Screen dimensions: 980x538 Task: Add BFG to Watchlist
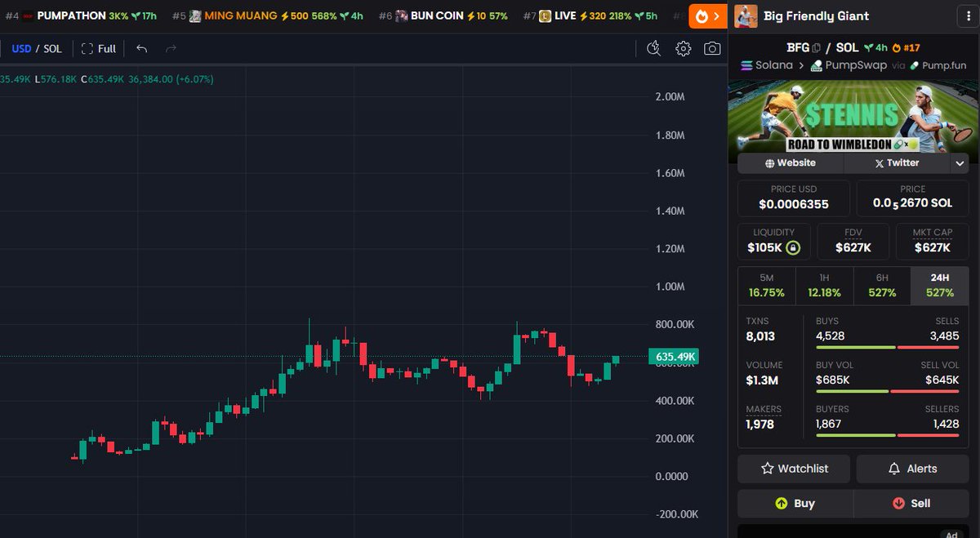(x=794, y=469)
